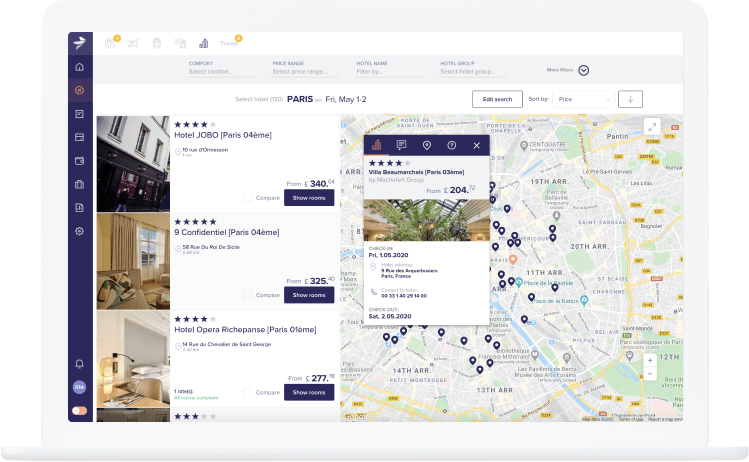Click the location pin by 58 Rue Du Roi De Sicile
Screen dimensions: 749x462
178,249
